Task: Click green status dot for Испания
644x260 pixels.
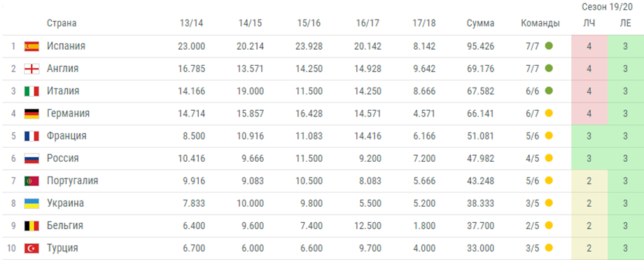Action: (x=549, y=46)
